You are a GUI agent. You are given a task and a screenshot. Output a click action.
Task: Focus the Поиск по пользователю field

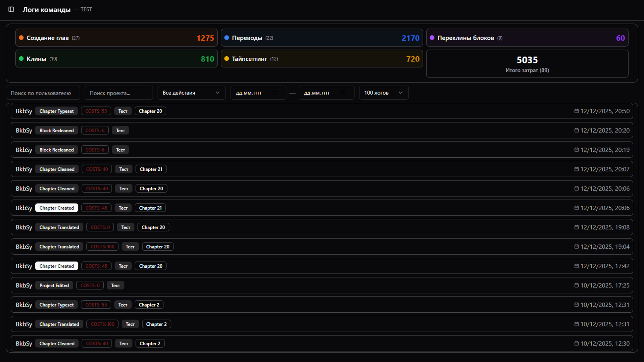click(x=43, y=93)
